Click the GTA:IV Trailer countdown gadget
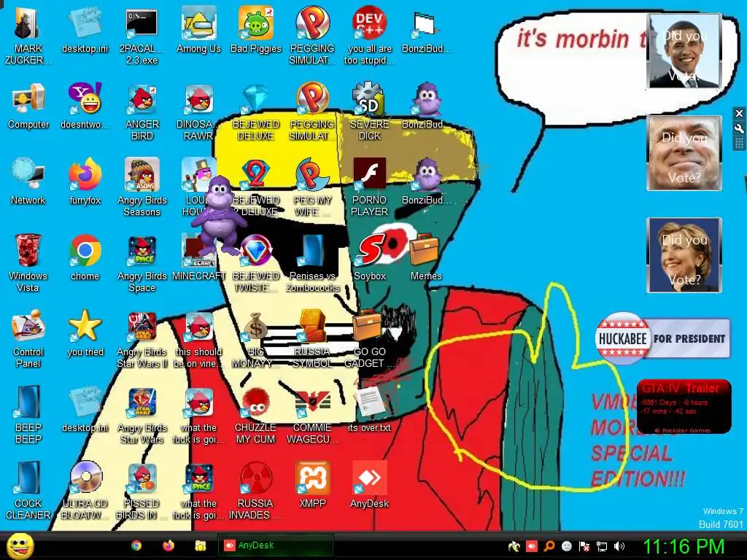This screenshot has height=560, width=747. tap(684, 406)
